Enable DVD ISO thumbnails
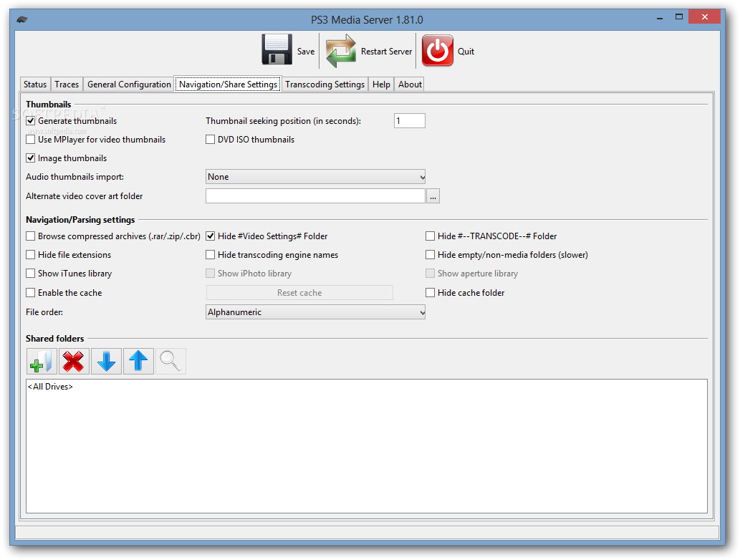This screenshot has height=560, width=740. [211, 140]
